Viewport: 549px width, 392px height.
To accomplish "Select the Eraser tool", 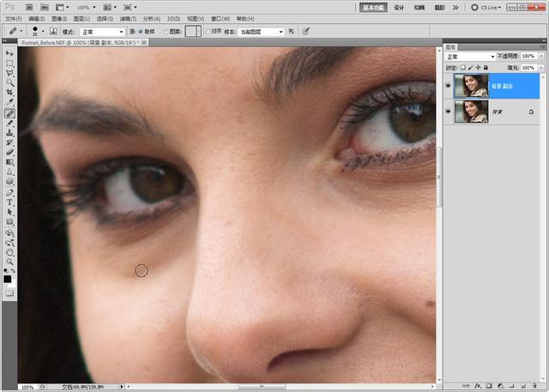I will pos(9,152).
